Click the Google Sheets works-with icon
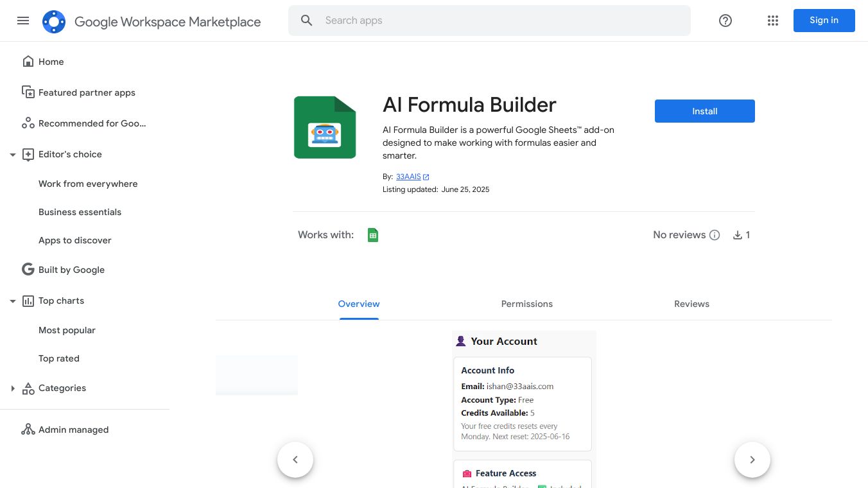This screenshot has height=488, width=868. tap(373, 235)
